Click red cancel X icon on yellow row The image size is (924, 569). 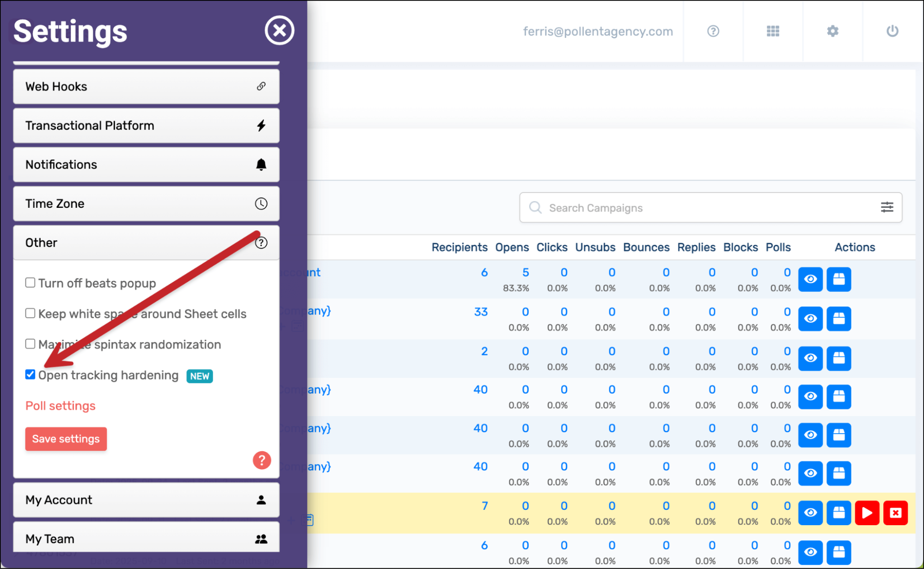point(895,513)
